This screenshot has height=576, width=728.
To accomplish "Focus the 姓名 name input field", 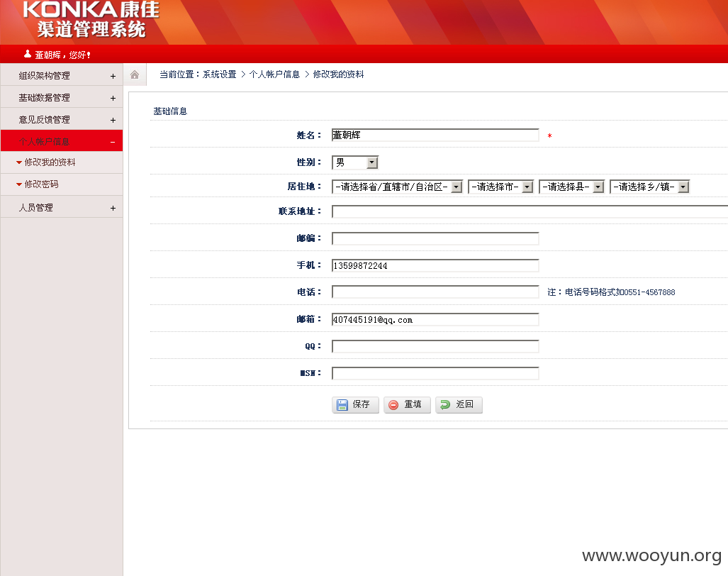I will [x=435, y=135].
